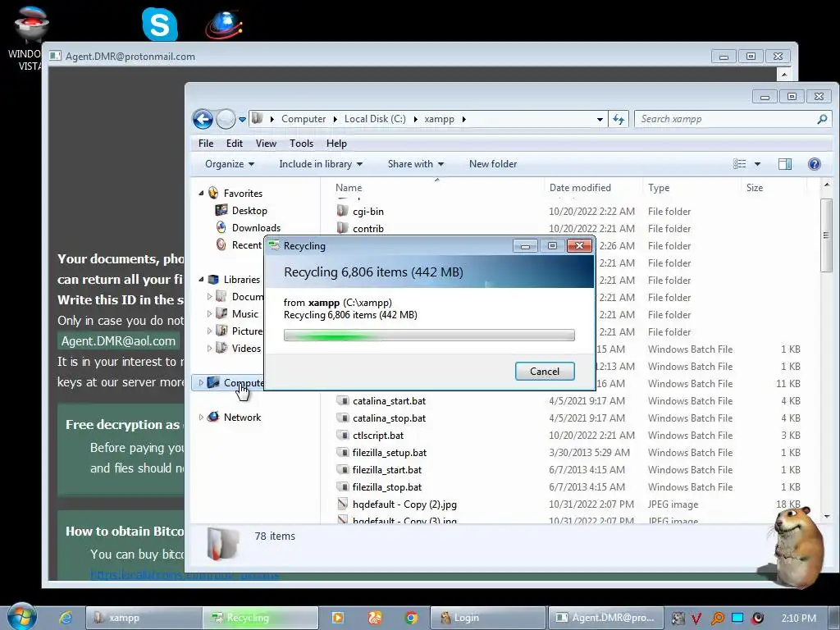Click the Refresh button beside address bar

point(619,119)
